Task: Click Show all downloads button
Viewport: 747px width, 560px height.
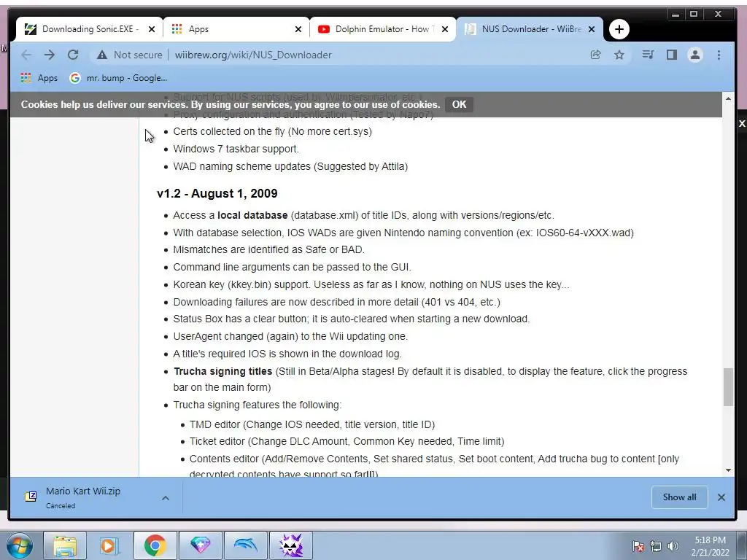Action: tap(679, 497)
